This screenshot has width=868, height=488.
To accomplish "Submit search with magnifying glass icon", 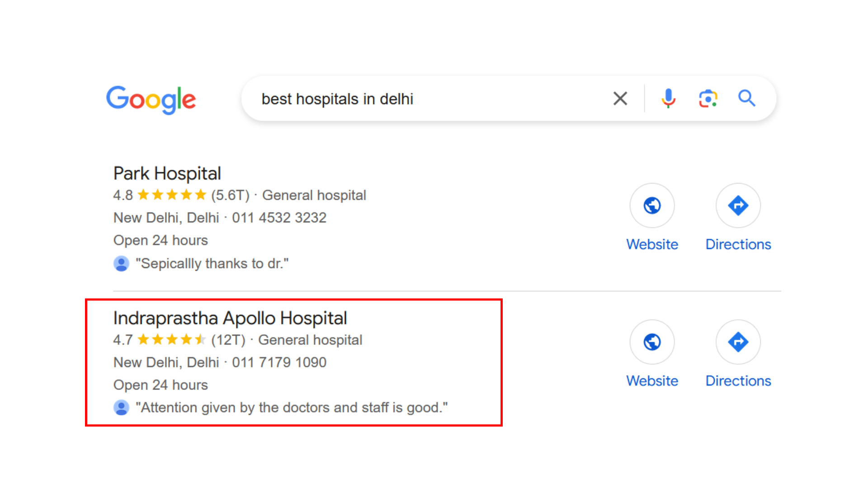I will pyautogui.click(x=747, y=99).
